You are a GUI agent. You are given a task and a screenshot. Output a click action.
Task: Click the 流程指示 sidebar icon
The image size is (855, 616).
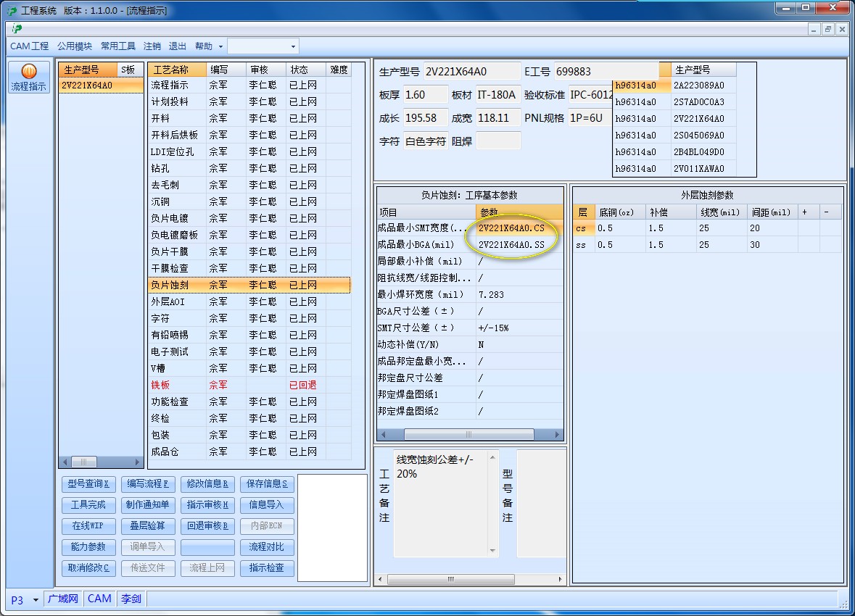(29, 78)
